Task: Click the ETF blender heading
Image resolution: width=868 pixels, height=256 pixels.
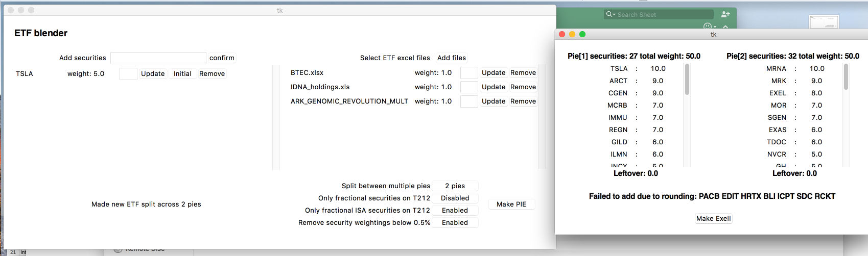Action: tap(41, 33)
